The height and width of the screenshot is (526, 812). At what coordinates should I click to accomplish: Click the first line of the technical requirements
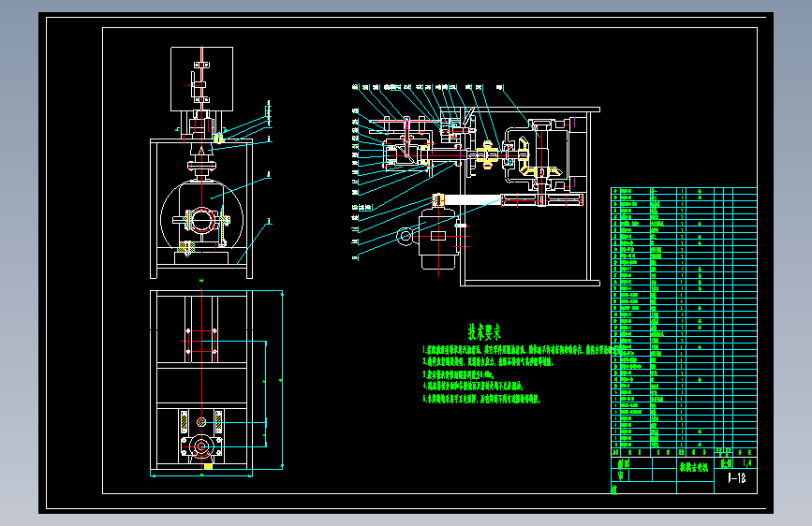(x=521, y=350)
